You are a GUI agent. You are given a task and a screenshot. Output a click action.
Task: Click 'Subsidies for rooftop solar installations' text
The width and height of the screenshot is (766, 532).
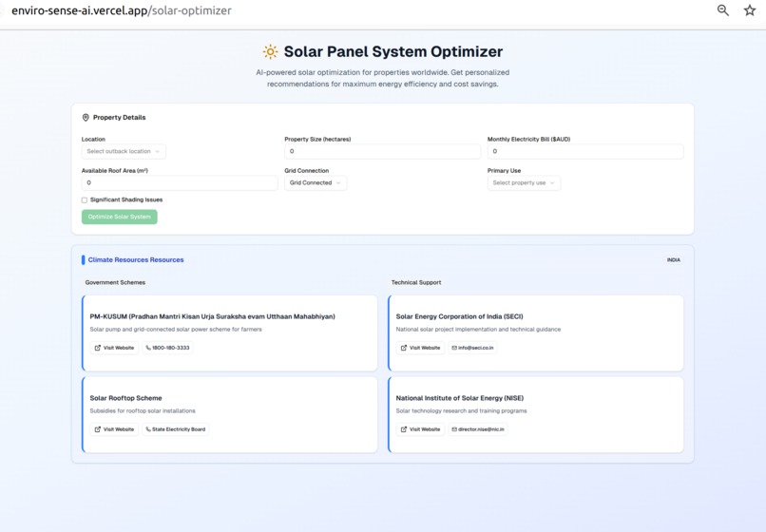[x=143, y=410]
